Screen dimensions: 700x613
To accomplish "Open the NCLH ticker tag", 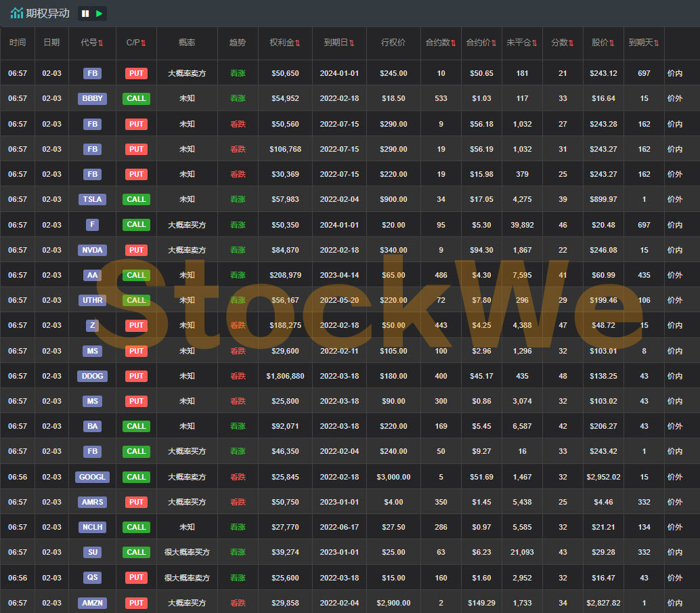I will pos(93,527).
